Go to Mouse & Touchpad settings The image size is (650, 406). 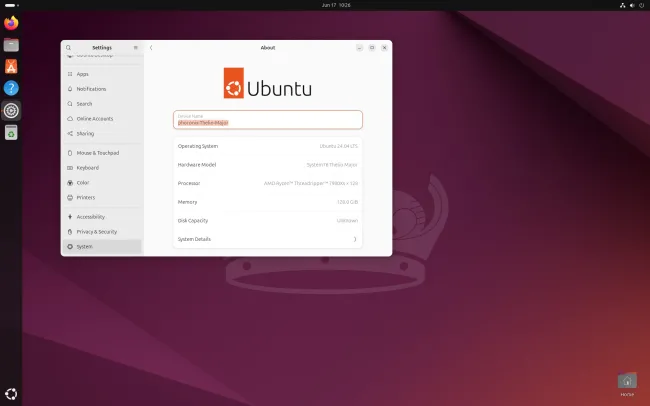[x=97, y=153]
